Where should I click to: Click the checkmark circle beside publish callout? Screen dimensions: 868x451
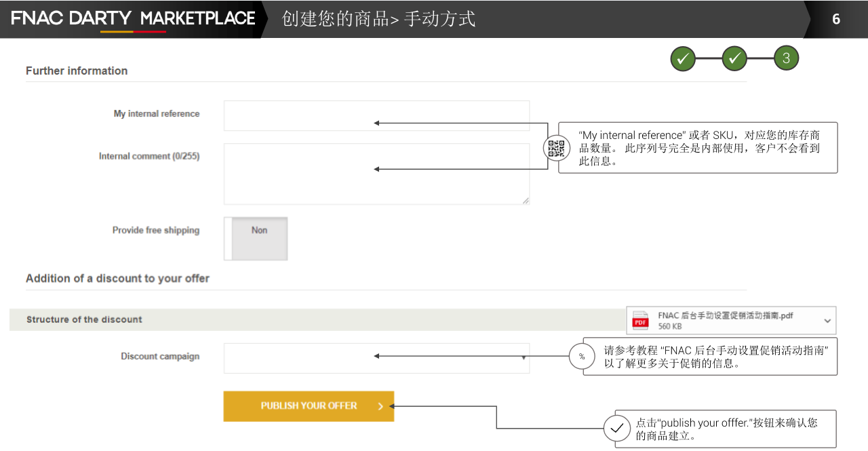pyautogui.click(x=617, y=429)
